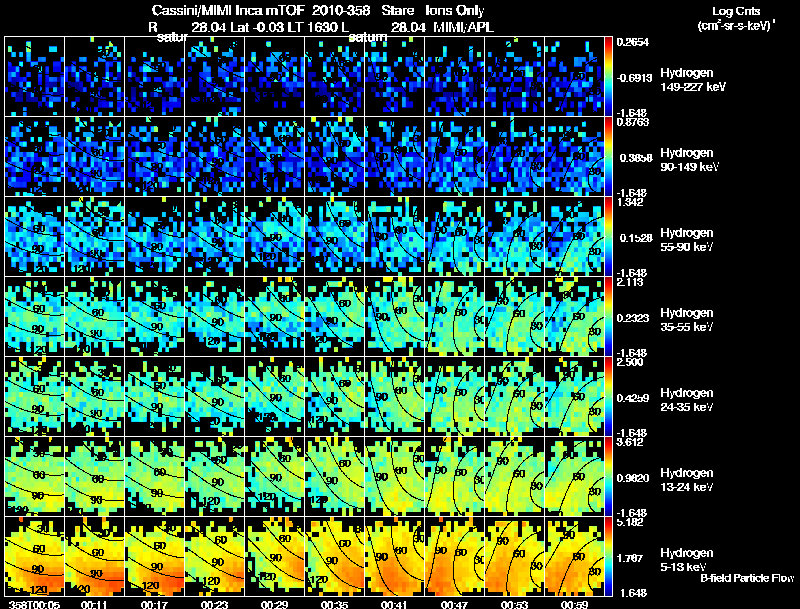Click the colorbar value '-0.6913'
Image resolution: width=800 pixels, height=609 pixels.
634,78
